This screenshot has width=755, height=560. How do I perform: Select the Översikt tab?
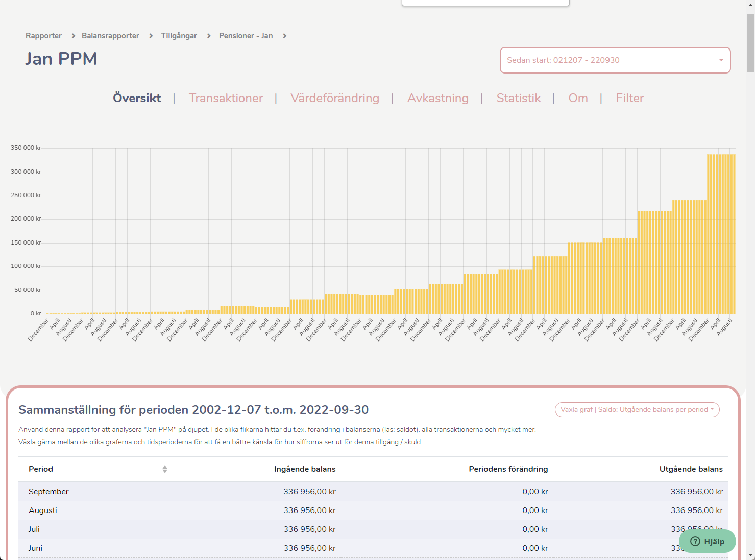pyautogui.click(x=137, y=98)
